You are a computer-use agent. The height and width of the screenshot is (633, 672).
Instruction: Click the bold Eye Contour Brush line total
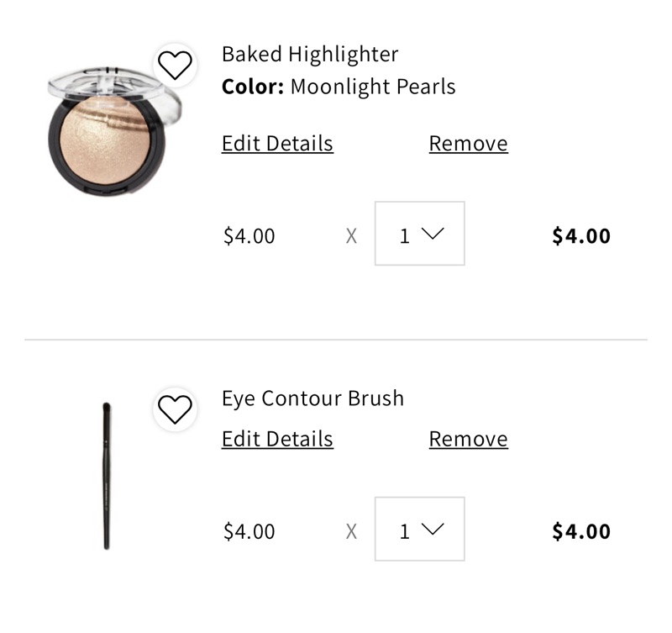581,531
